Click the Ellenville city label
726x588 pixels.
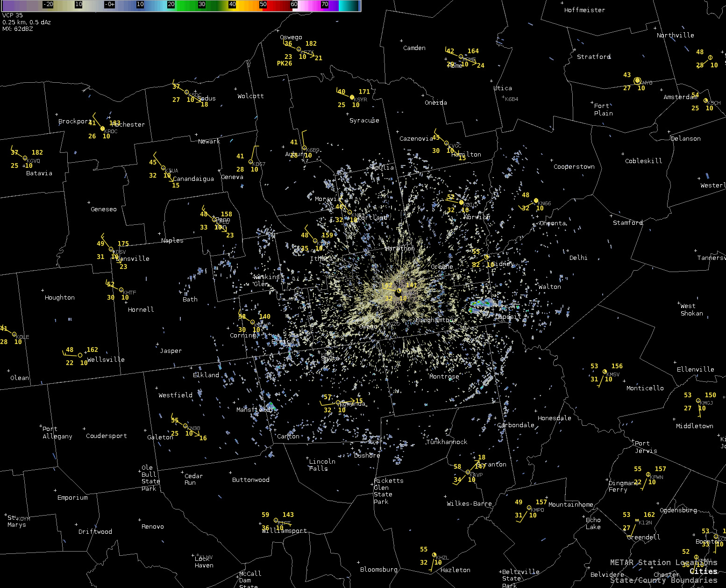(x=696, y=369)
